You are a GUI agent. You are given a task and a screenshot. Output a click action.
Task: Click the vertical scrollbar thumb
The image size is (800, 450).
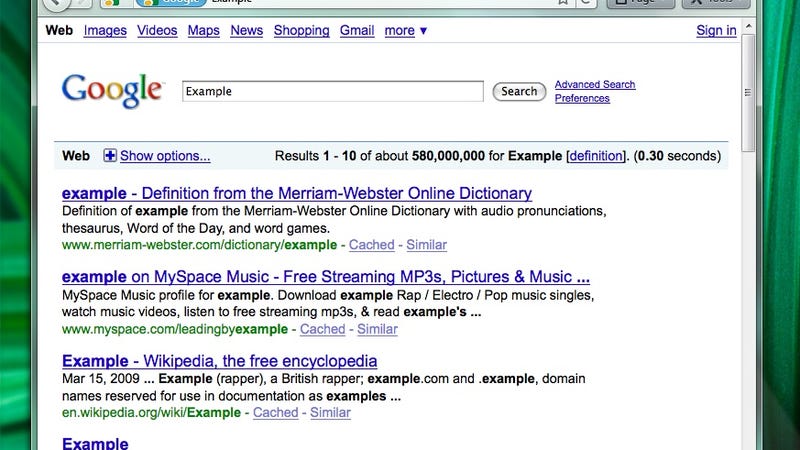pyautogui.click(x=748, y=93)
